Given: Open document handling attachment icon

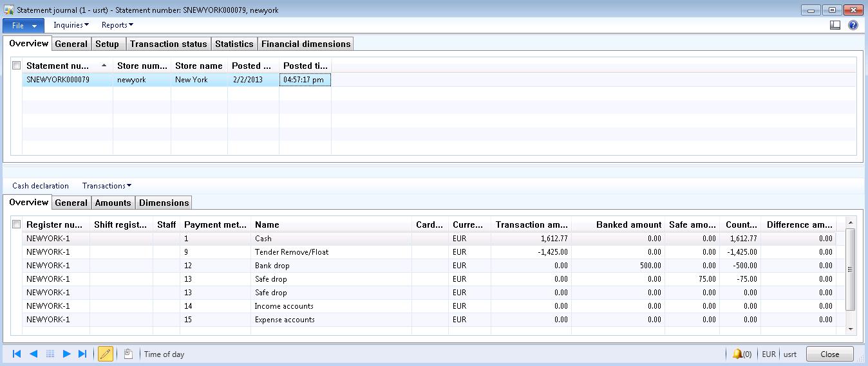Looking at the screenshot, I should point(128,354).
